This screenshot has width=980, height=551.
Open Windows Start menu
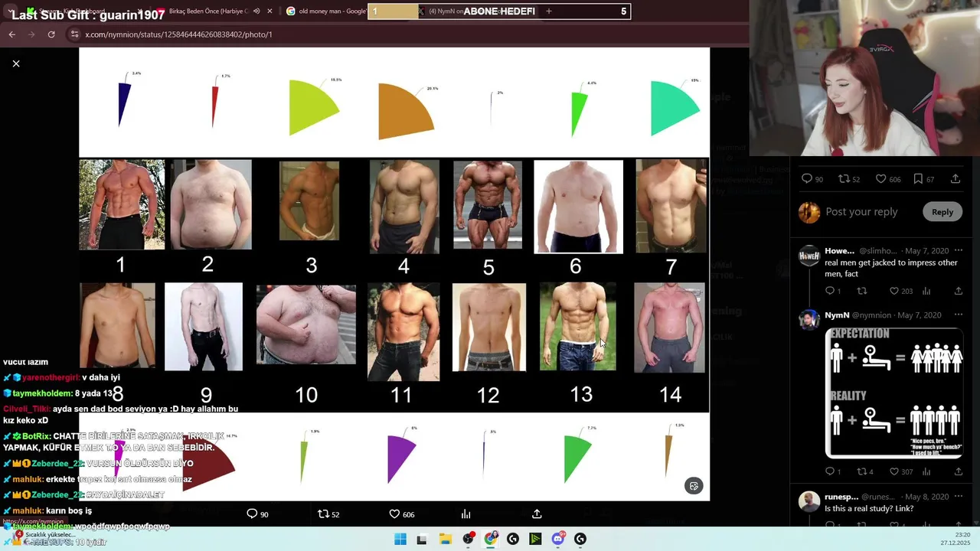[x=400, y=539]
